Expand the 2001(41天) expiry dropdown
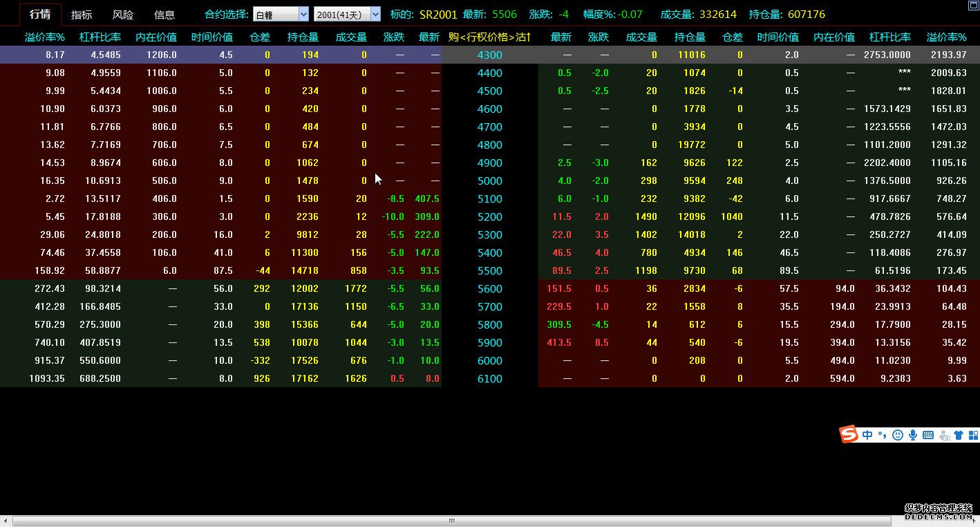 tap(375, 15)
